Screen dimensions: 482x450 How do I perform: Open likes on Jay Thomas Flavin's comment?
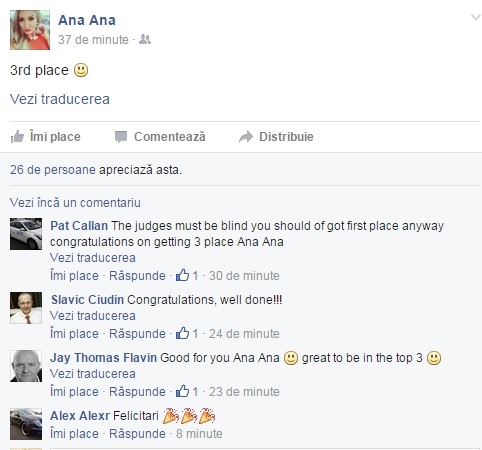pos(187,392)
